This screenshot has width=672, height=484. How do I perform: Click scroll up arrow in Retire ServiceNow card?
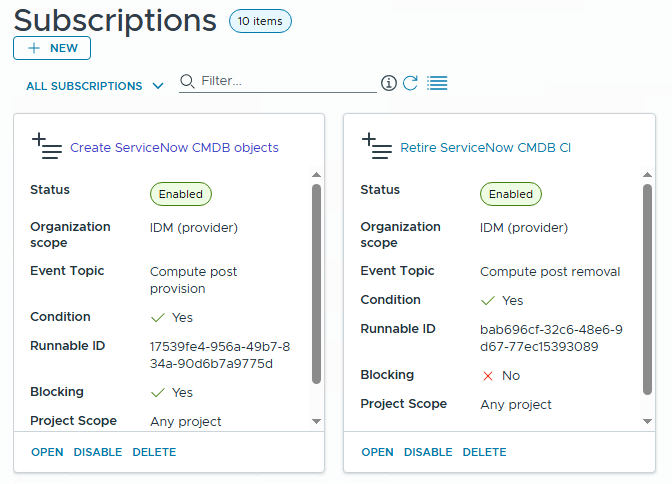pyautogui.click(x=647, y=174)
